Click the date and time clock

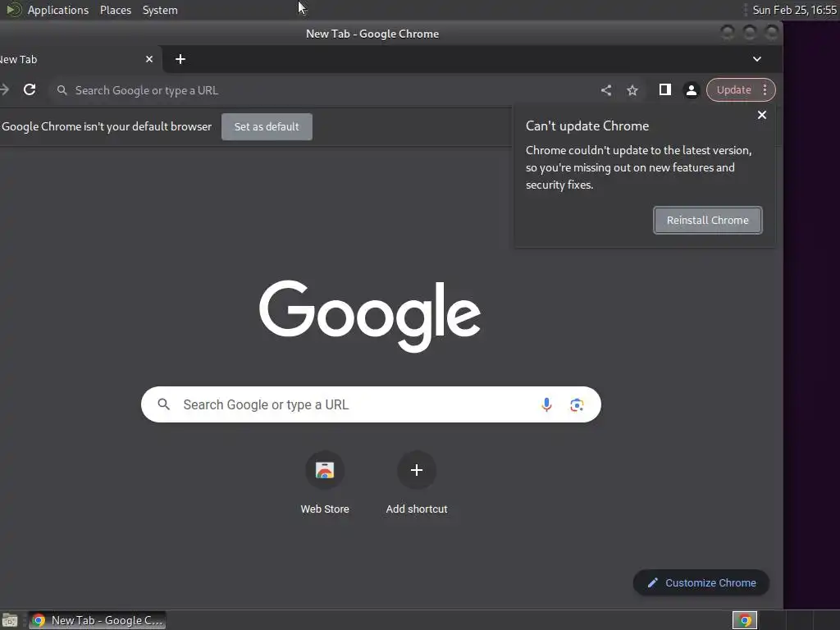pos(794,10)
